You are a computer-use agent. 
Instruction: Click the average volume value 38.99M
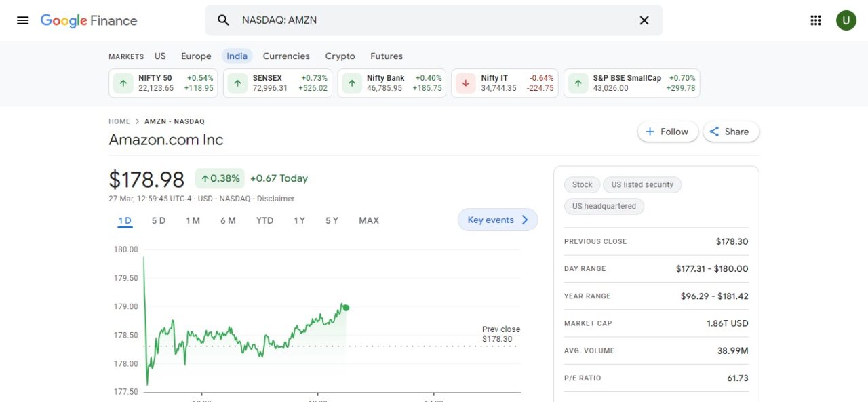[x=733, y=350]
